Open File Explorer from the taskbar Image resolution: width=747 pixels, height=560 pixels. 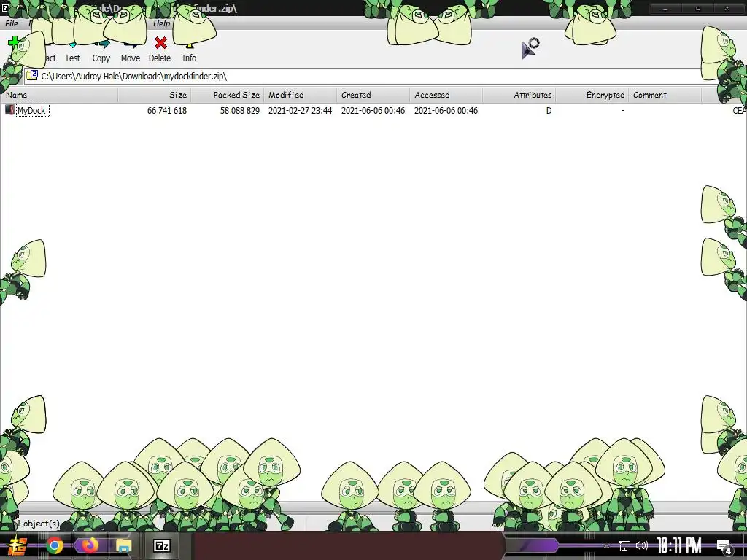pyautogui.click(x=124, y=545)
